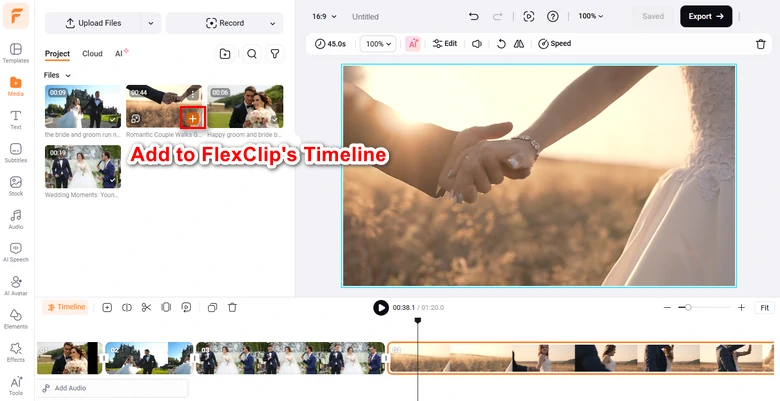This screenshot has height=401, width=780.
Task: Click the Add Audio track
Action: pyautogui.click(x=113, y=388)
